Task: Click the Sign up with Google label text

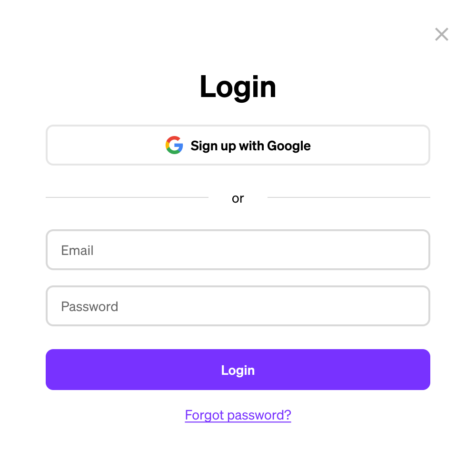Action: [250, 146]
